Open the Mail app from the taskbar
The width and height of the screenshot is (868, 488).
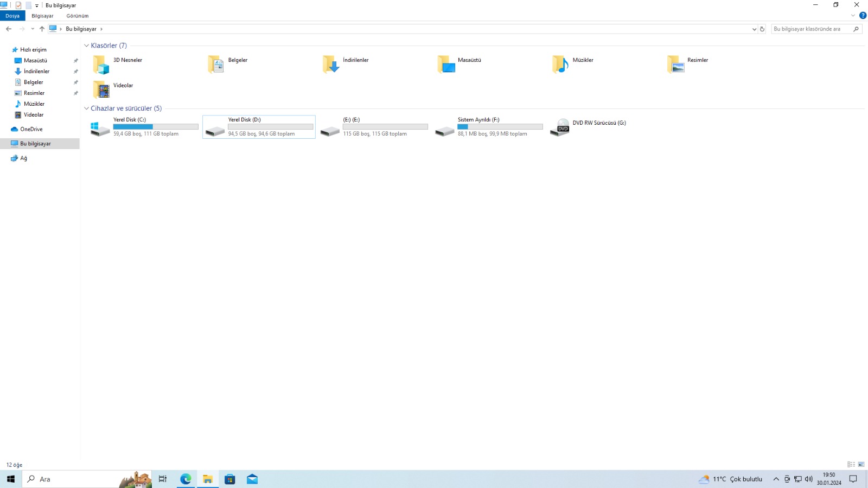(x=252, y=479)
